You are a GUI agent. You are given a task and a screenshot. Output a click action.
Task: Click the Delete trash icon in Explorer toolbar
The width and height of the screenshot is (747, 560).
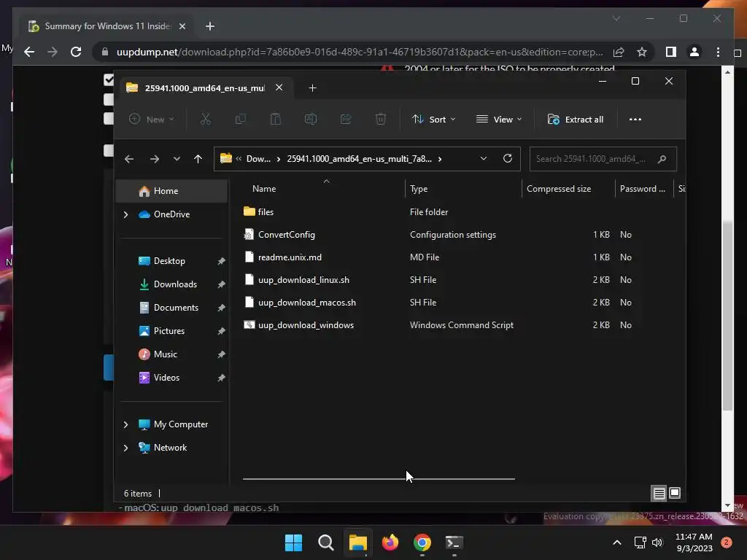[380, 119]
